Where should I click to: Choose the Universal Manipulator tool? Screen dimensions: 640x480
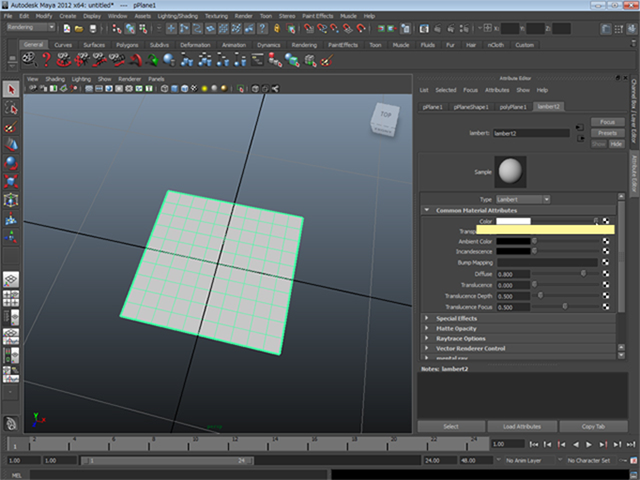pyautogui.click(x=11, y=200)
